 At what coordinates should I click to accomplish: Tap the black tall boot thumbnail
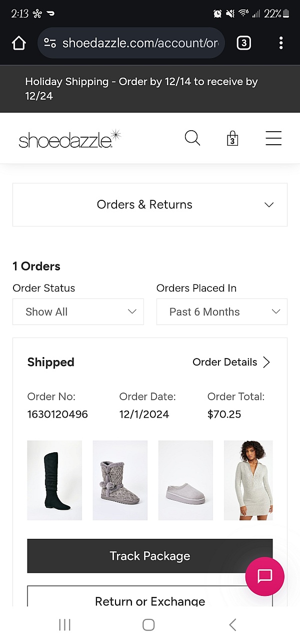point(54,480)
